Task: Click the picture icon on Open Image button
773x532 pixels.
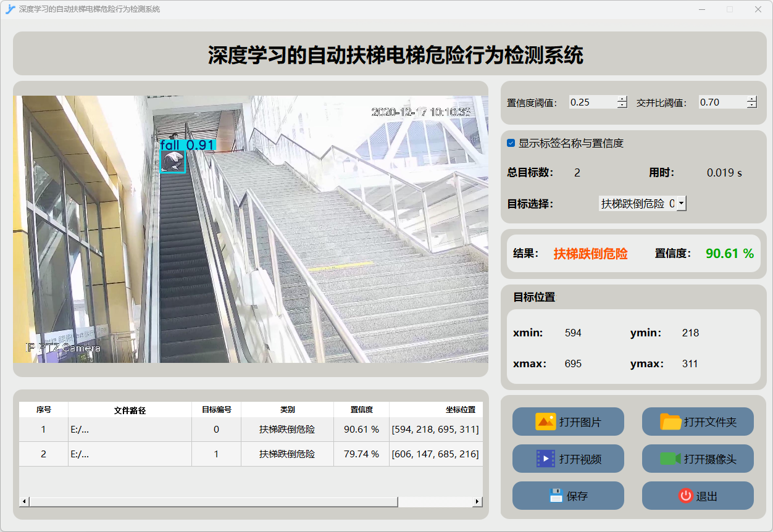Action: (x=546, y=422)
